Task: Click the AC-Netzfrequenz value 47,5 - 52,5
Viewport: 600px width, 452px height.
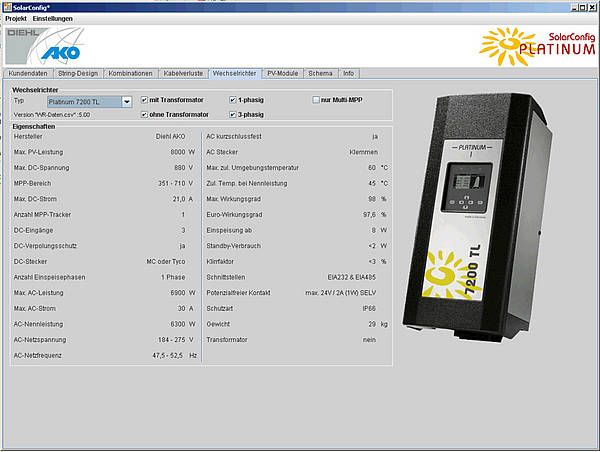Action: (x=168, y=356)
